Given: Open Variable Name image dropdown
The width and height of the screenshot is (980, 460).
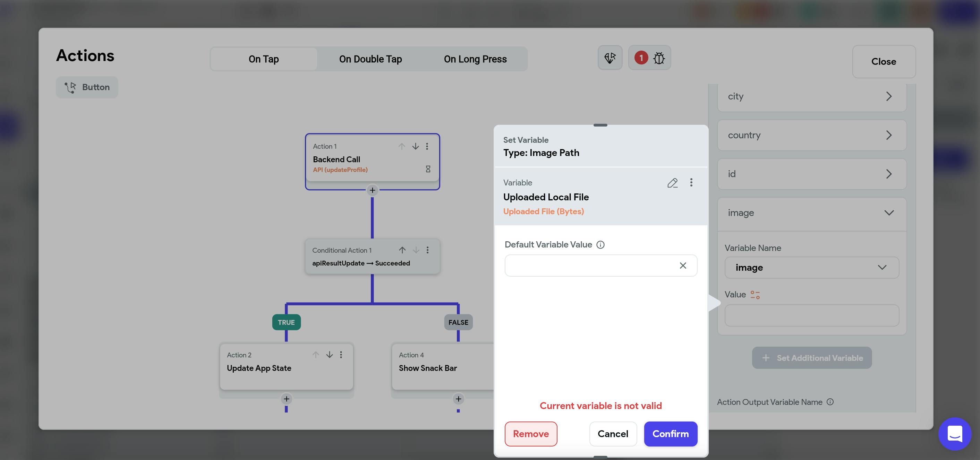Looking at the screenshot, I should click(x=812, y=268).
